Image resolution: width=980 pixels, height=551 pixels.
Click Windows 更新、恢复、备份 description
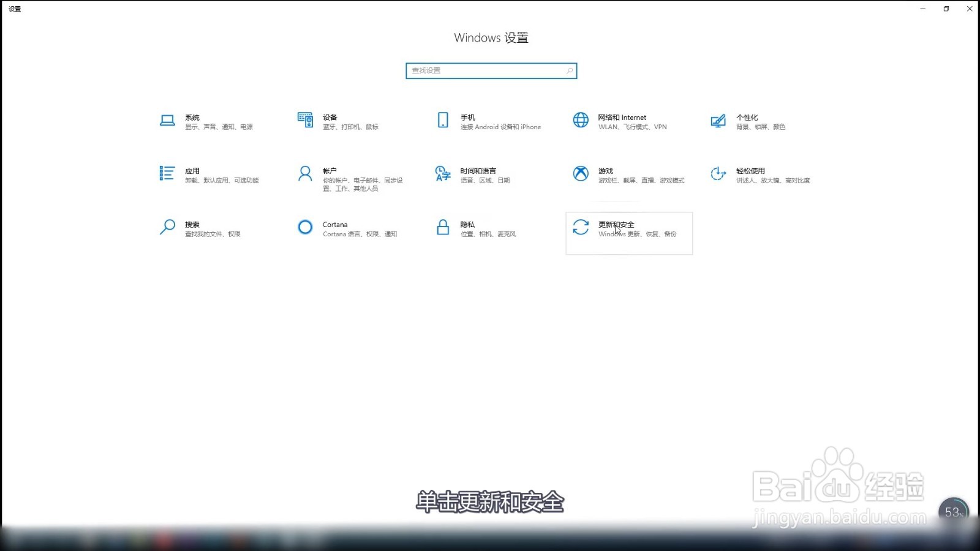coord(638,234)
